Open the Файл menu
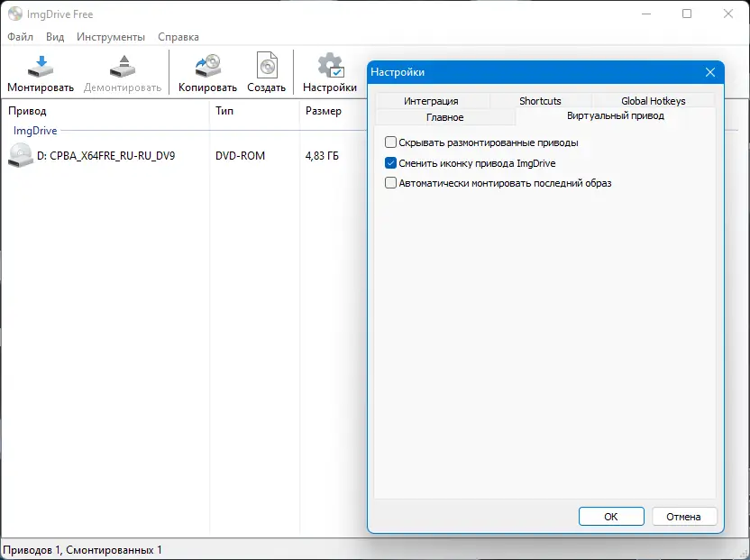 pyautogui.click(x=21, y=37)
